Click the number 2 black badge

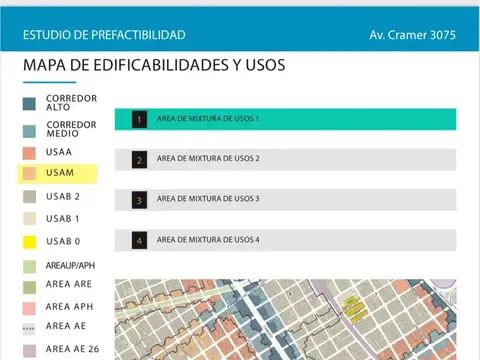tap(139, 160)
